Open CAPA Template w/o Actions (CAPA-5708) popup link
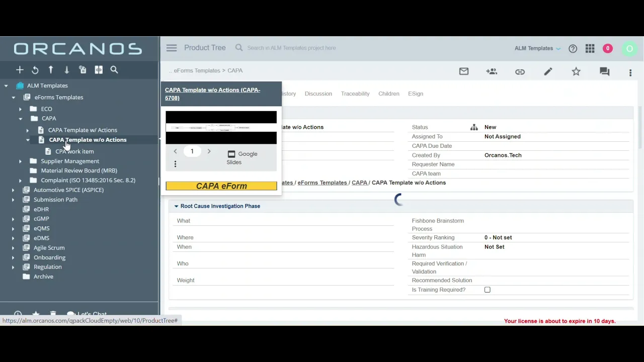This screenshot has width=644, height=362. (212, 94)
